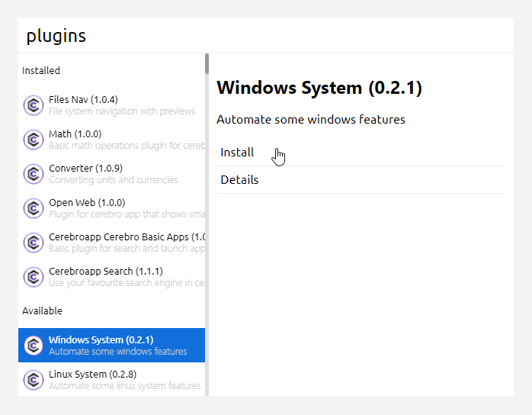
Task: Click the Installed section header
Action: pos(41,71)
